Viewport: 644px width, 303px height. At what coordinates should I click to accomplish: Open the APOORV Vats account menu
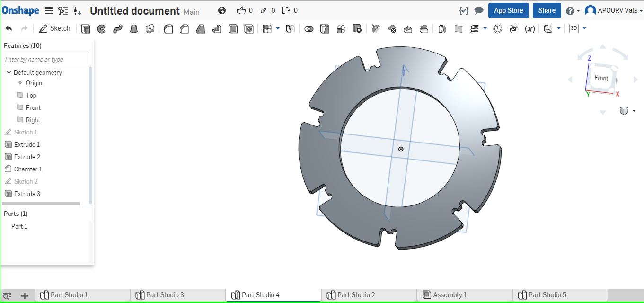pyautogui.click(x=614, y=10)
